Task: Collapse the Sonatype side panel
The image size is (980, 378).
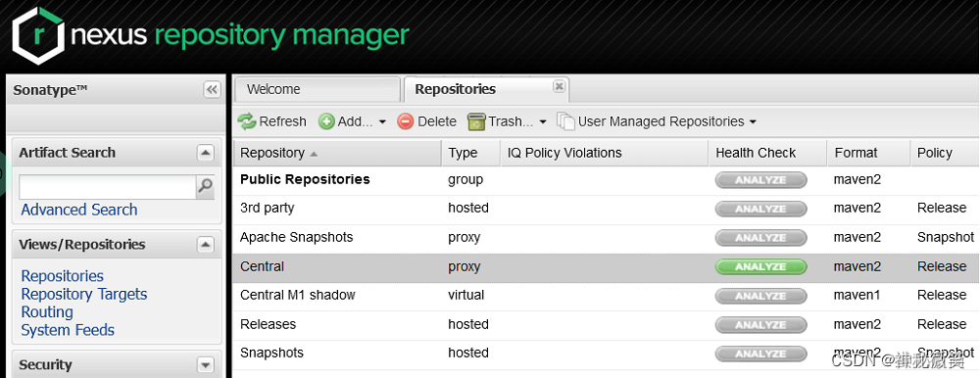Action: pos(212,89)
